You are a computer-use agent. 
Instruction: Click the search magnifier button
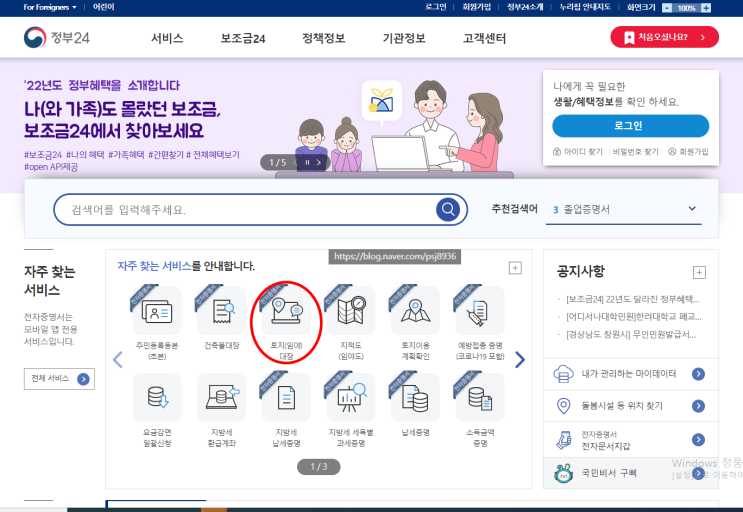point(448,209)
